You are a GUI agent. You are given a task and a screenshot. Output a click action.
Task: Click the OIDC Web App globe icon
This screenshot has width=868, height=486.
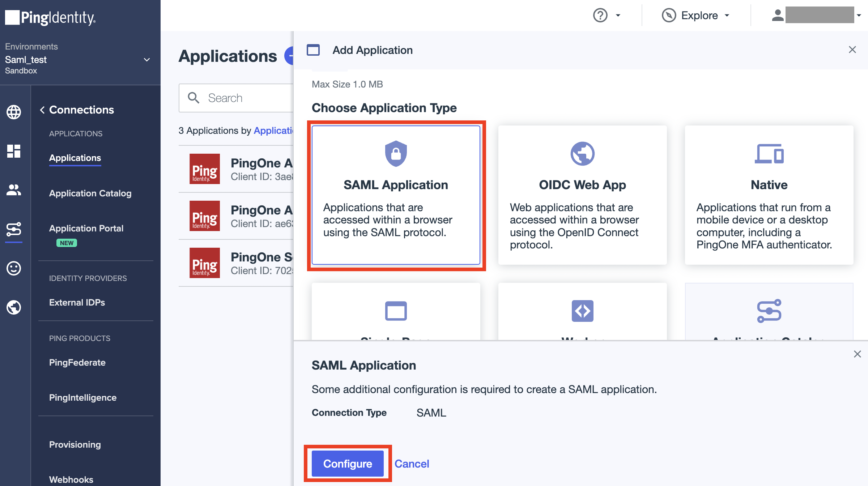tap(583, 153)
